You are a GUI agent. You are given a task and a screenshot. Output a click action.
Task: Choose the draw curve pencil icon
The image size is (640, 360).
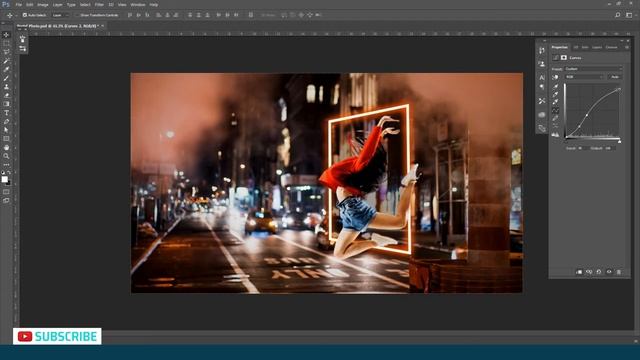555,118
